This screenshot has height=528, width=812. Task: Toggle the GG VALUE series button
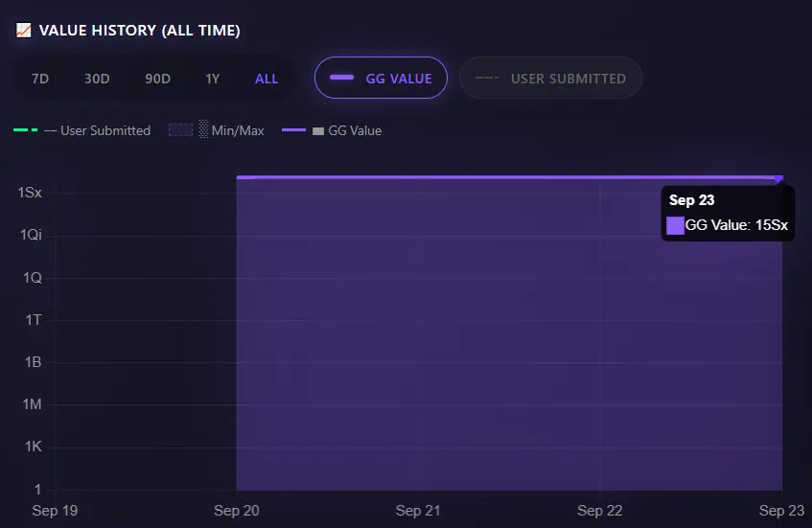point(381,79)
